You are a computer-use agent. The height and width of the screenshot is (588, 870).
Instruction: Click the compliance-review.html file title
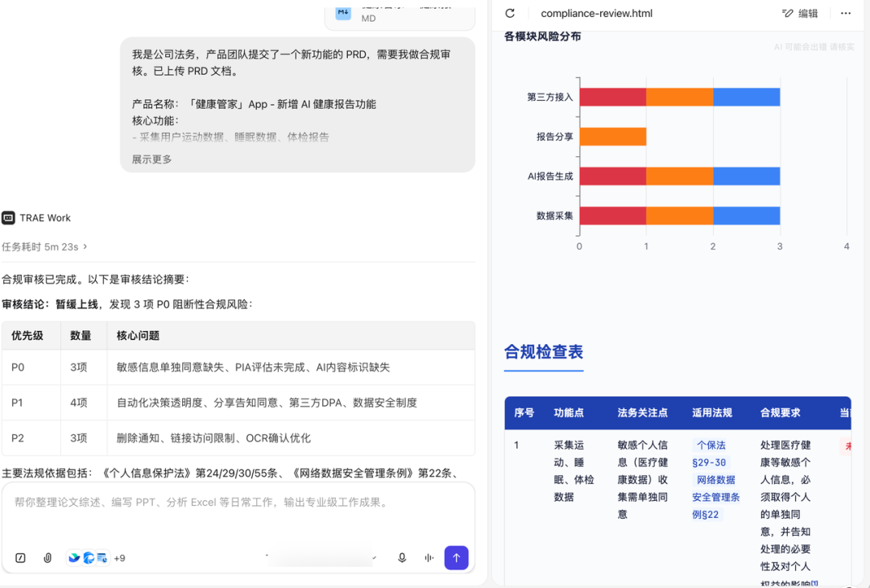596,14
